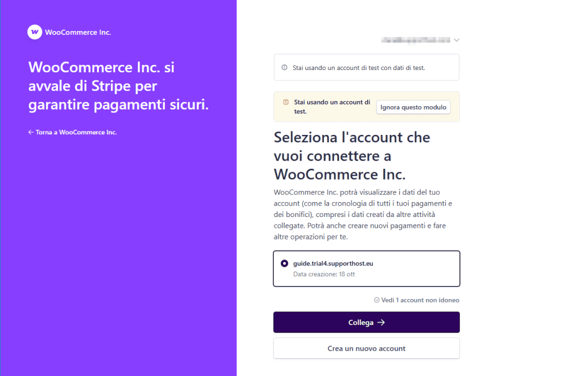The width and height of the screenshot is (588, 376).
Task: Expand the list of non-eligible accounts
Action: (x=416, y=300)
